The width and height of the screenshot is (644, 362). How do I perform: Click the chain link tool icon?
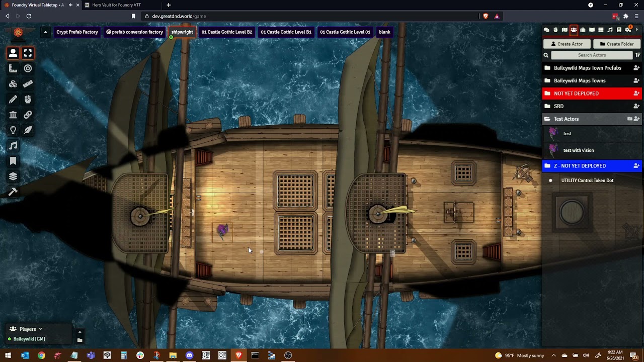tap(28, 115)
